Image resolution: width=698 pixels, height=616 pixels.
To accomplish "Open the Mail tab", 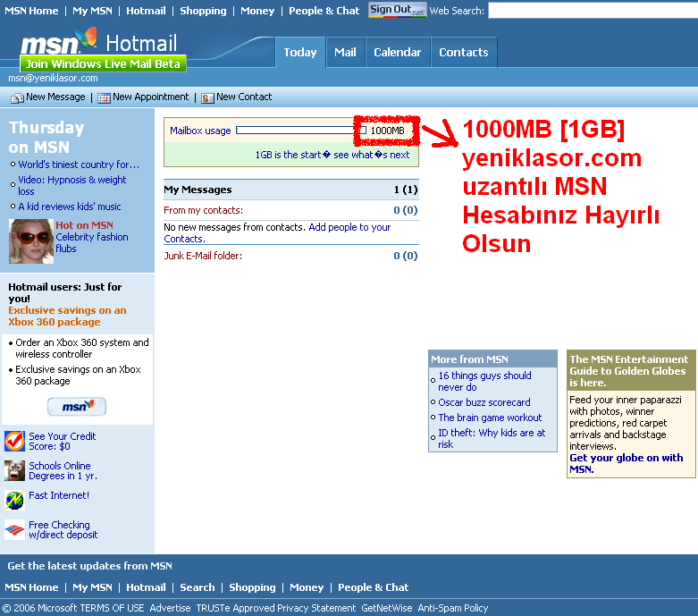I will coord(345,53).
